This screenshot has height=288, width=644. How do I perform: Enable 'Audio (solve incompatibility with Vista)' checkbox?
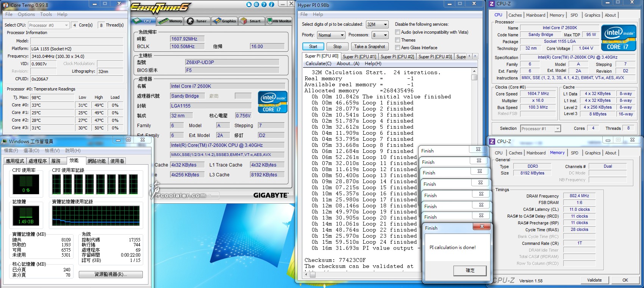tap(397, 32)
